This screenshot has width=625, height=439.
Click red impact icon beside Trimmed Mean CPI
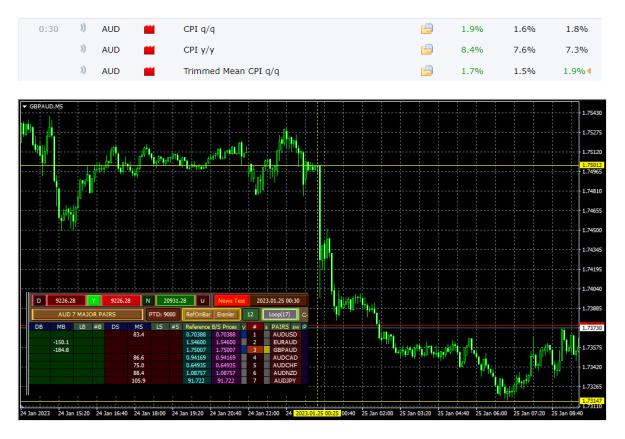point(149,71)
